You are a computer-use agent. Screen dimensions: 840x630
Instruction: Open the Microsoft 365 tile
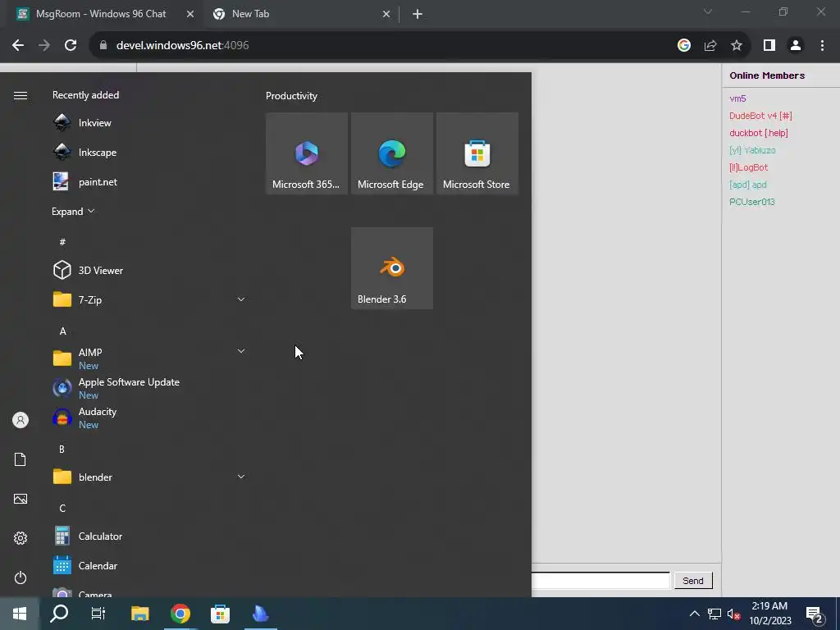(x=307, y=153)
